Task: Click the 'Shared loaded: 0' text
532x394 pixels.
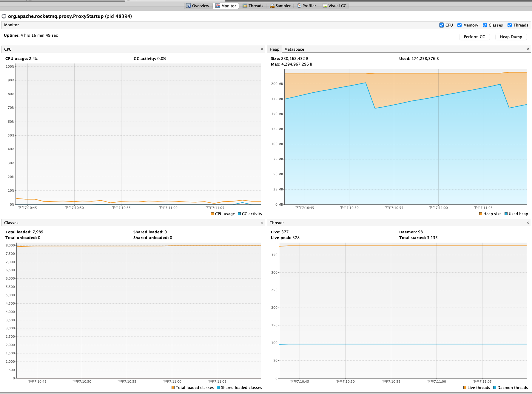Action: [150, 232]
